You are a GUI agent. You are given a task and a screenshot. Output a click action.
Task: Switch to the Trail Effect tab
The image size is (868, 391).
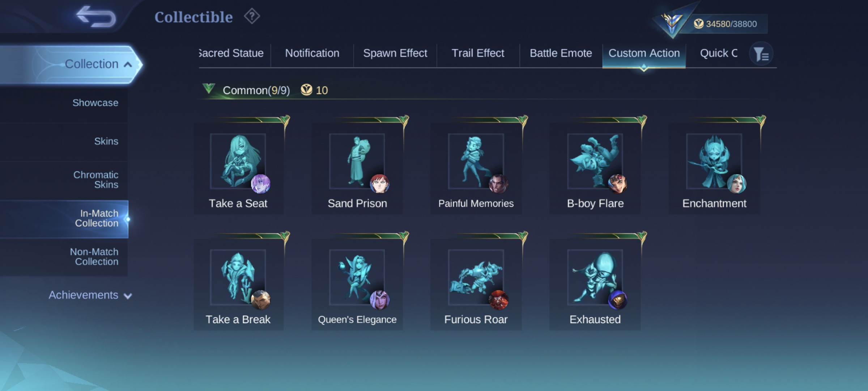coord(478,53)
